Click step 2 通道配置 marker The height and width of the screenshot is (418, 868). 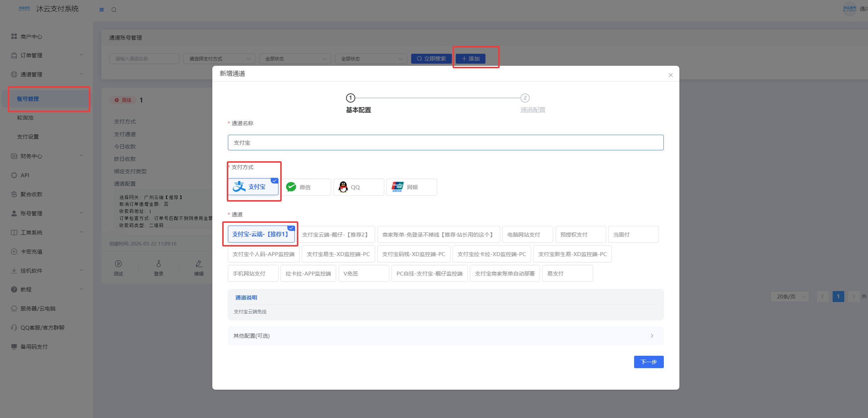click(x=525, y=98)
